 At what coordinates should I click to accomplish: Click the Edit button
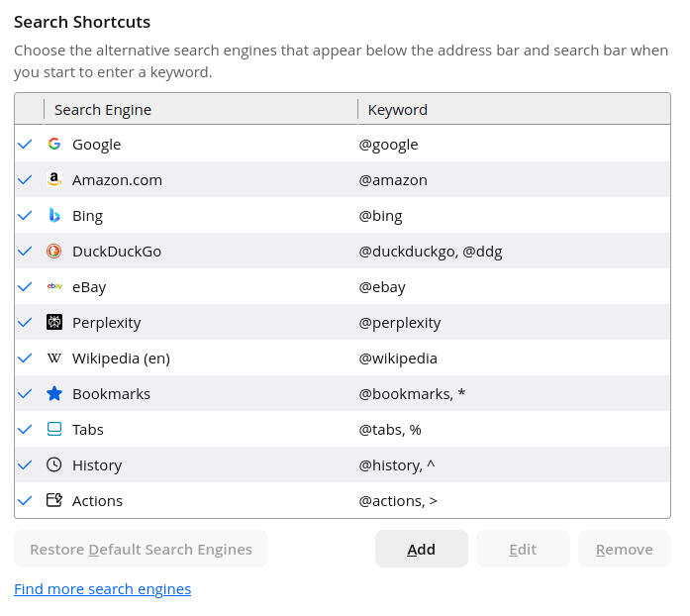(x=523, y=549)
